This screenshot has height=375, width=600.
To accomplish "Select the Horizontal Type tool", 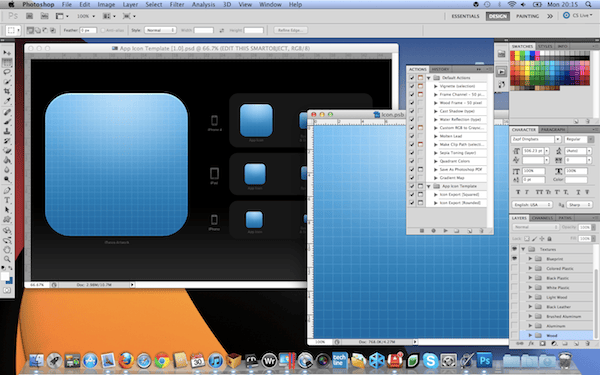I will point(7,200).
